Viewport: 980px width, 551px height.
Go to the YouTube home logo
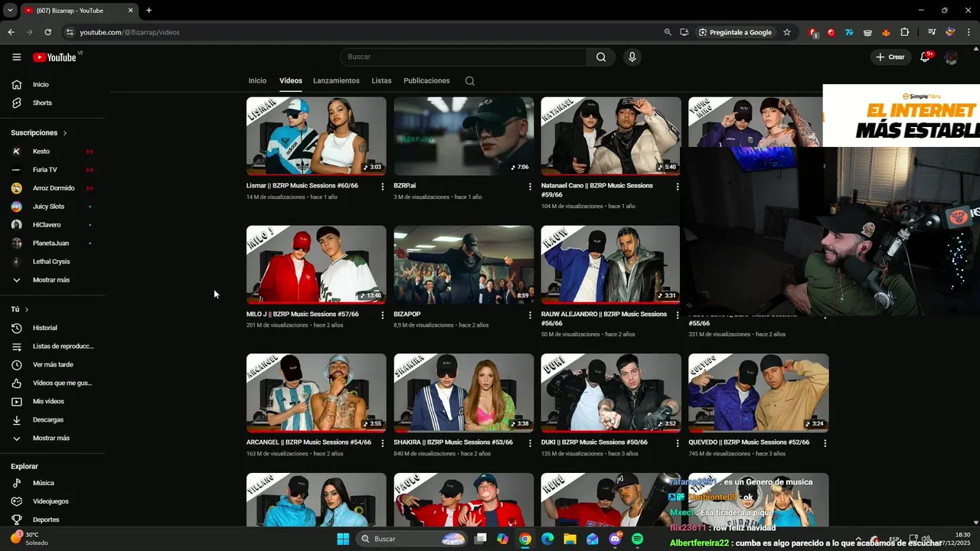tap(54, 57)
